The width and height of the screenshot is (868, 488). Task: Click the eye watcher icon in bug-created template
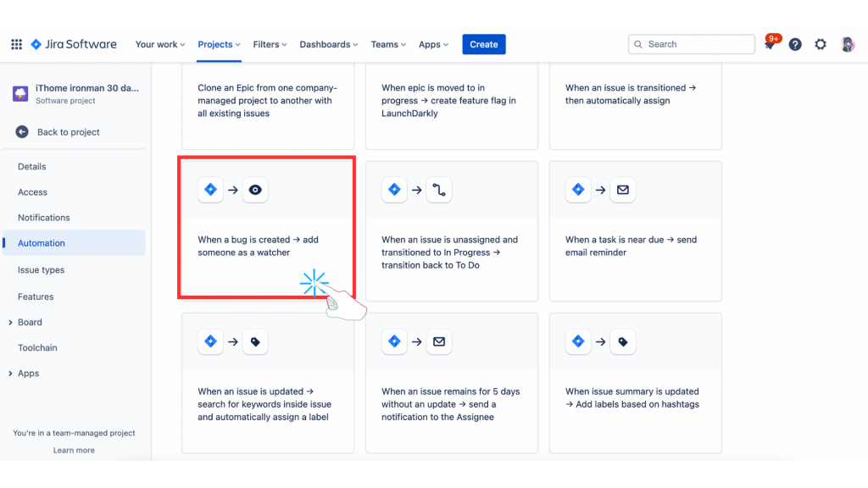pyautogui.click(x=255, y=190)
